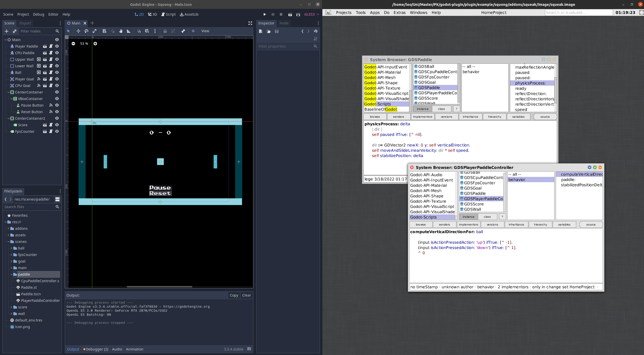Toggle FpsCounter node visibility eye
Screen dimensions: 644x355
[57, 131]
